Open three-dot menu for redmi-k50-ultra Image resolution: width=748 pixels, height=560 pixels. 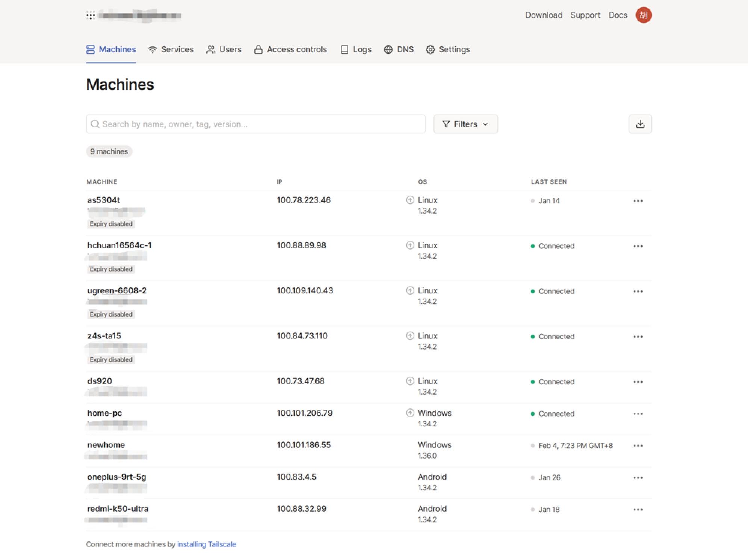click(638, 510)
